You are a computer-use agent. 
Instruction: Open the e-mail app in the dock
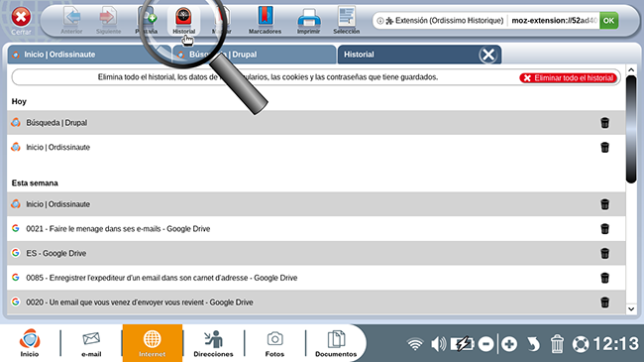pyautogui.click(x=91, y=343)
